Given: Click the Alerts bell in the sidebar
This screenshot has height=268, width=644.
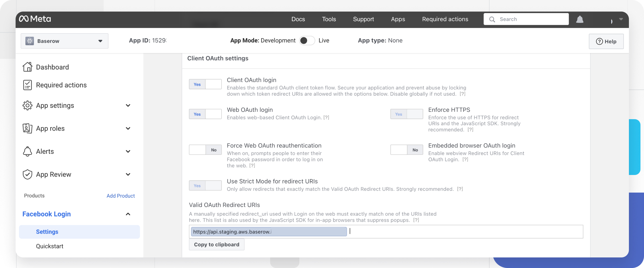Looking at the screenshot, I should 28,151.
